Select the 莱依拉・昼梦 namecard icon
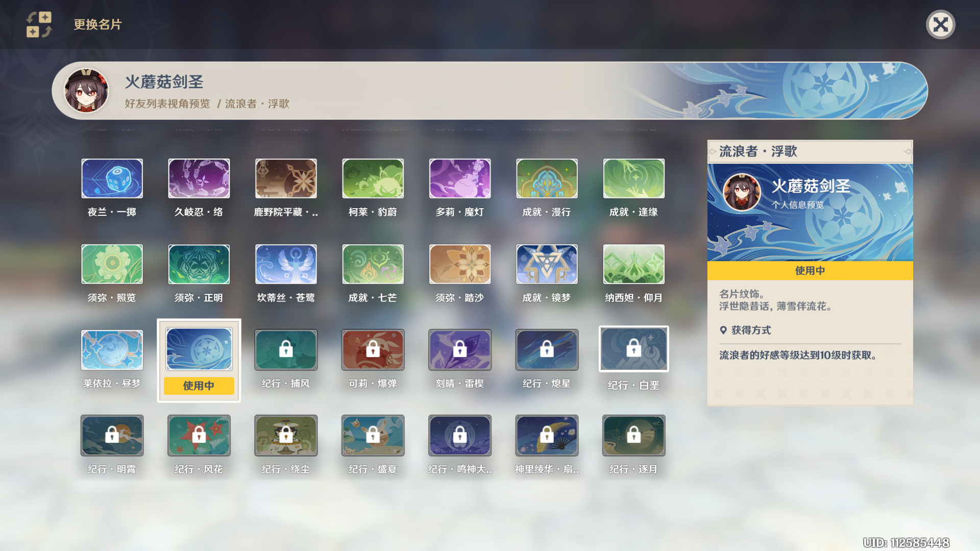Screen dimensions: 980x551 [x=112, y=350]
